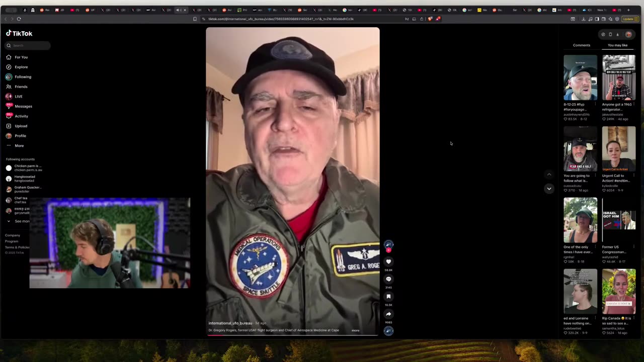The height and width of the screenshot is (362, 644).
Task: Seek on the video progress bar
Action: pos(292,335)
